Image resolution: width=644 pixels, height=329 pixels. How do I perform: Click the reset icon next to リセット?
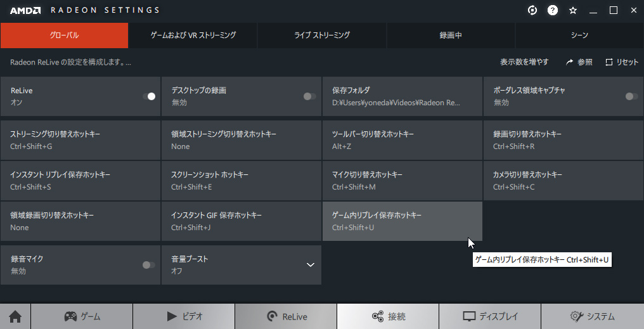609,62
